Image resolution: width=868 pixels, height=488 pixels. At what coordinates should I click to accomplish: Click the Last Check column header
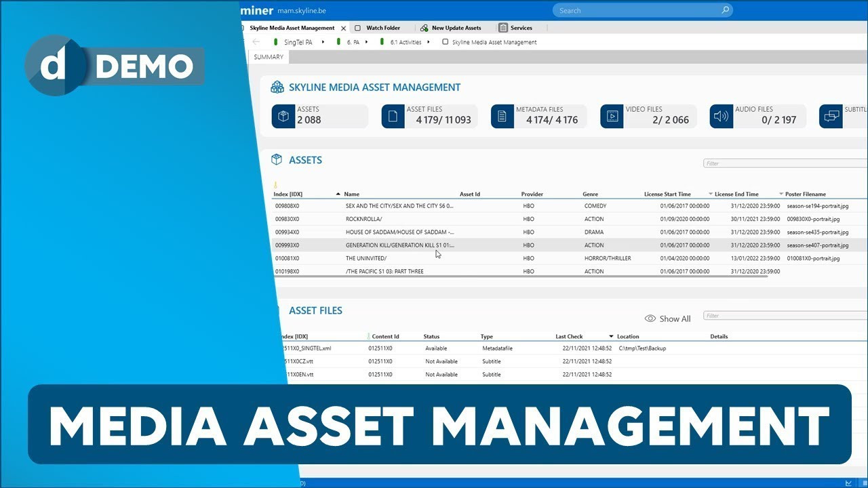coord(569,336)
